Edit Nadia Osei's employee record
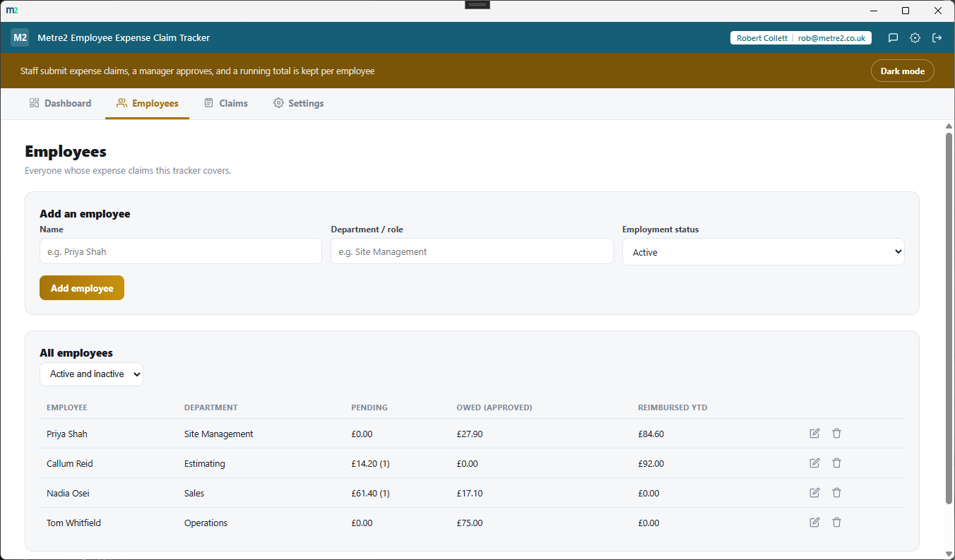Screen dimensions: 955x560 pyautogui.click(x=814, y=493)
